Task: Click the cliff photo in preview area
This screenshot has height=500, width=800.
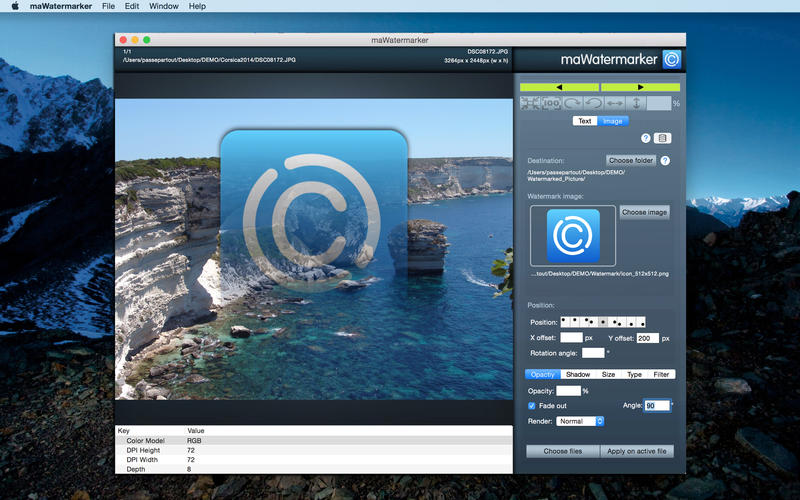Action: point(314,249)
